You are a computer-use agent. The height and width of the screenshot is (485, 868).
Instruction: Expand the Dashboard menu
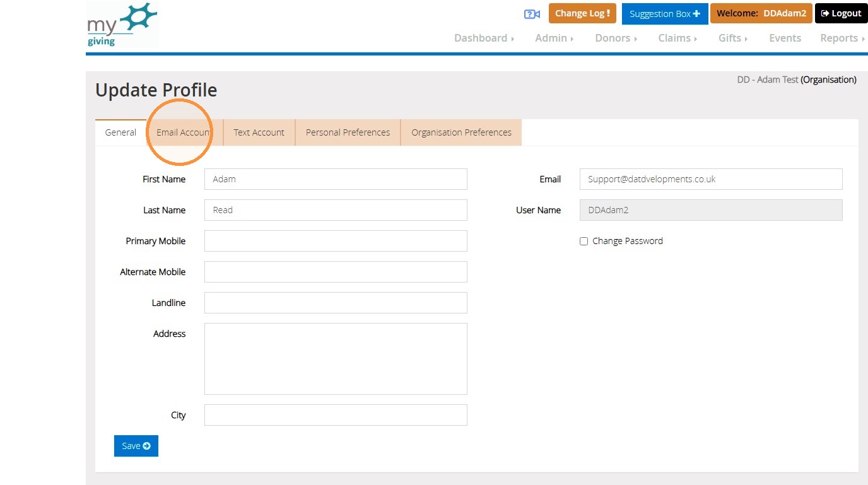pyautogui.click(x=484, y=38)
